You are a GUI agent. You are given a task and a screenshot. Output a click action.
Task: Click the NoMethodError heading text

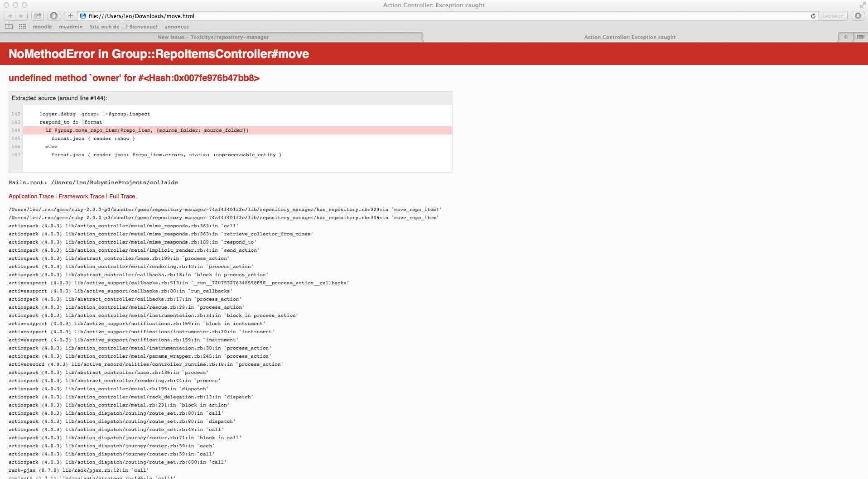159,54
